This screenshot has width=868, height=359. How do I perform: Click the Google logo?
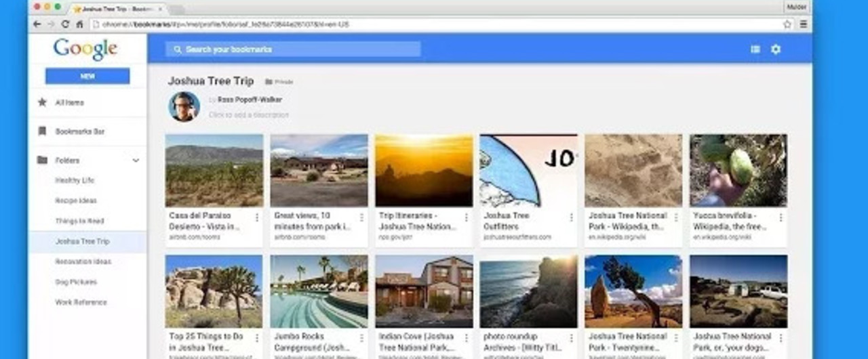[85, 49]
